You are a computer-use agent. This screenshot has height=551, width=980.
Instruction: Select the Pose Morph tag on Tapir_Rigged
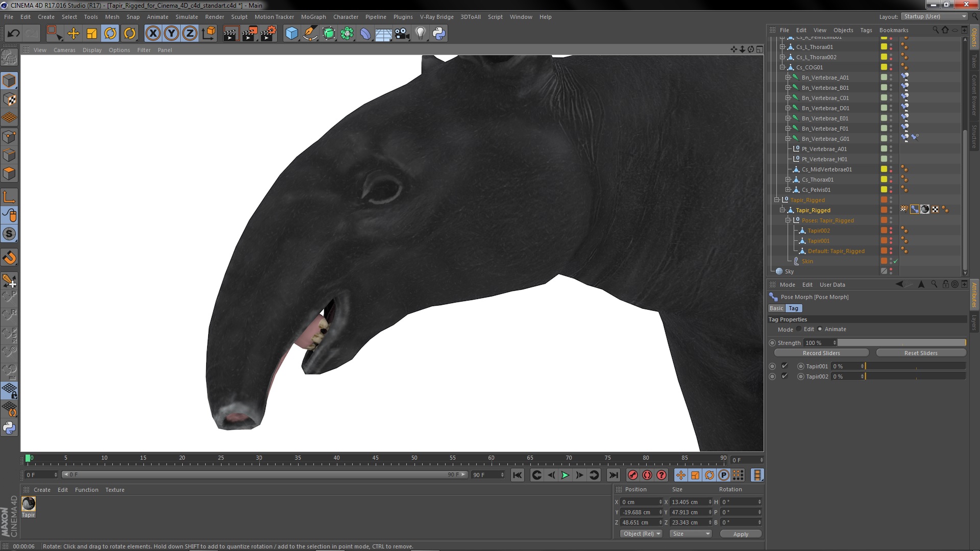tap(915, 209)
